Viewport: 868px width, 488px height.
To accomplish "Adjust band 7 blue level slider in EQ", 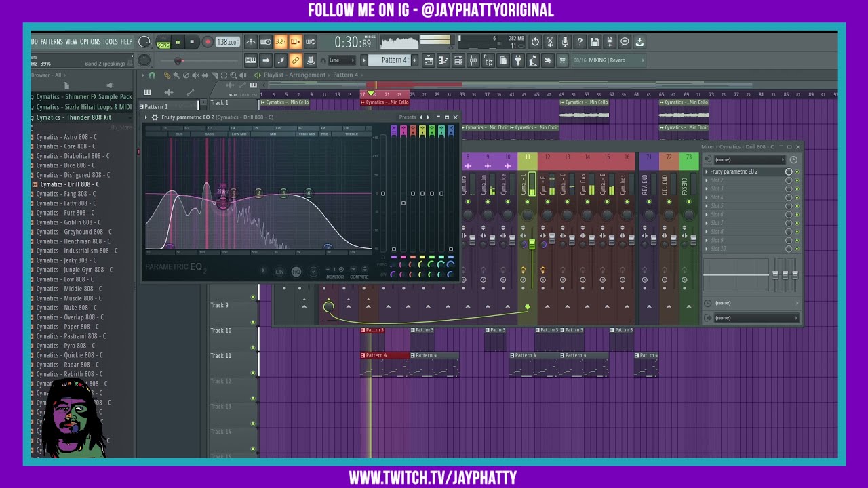I will click(451, 249).
